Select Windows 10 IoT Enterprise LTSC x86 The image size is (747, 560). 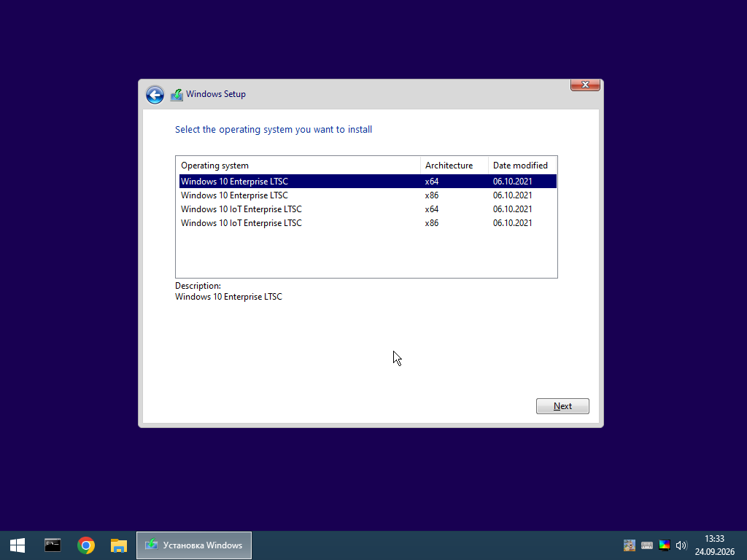368,223
